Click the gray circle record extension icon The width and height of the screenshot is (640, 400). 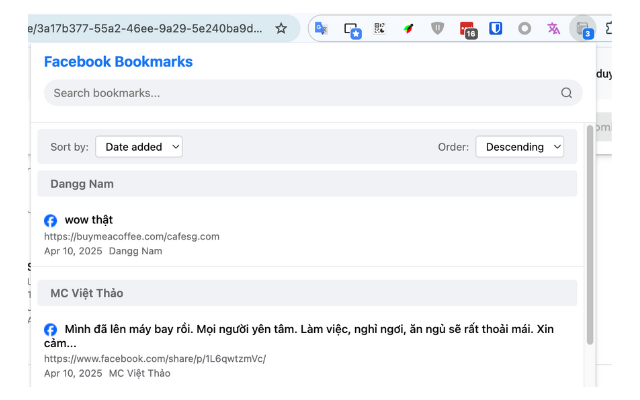[x=524, y=29]
